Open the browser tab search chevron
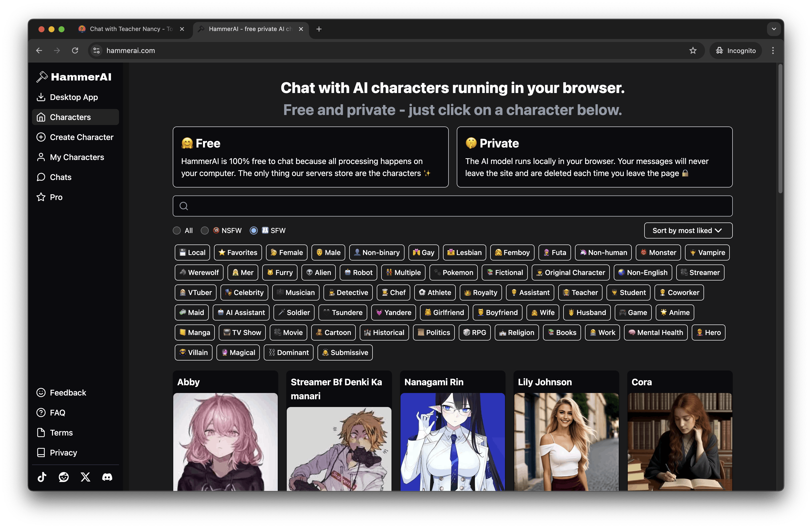Viewport: 812px width, 528px height. pyautogui.click(x=774, y=29)
